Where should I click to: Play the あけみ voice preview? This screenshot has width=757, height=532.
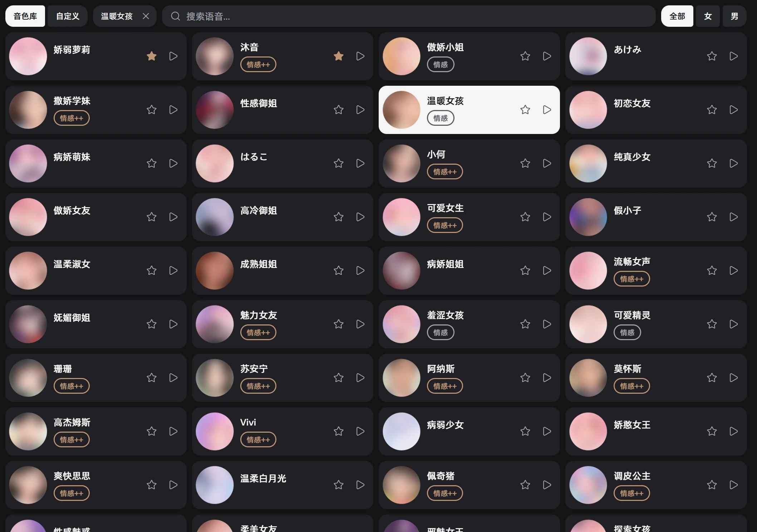pos(734,56)
